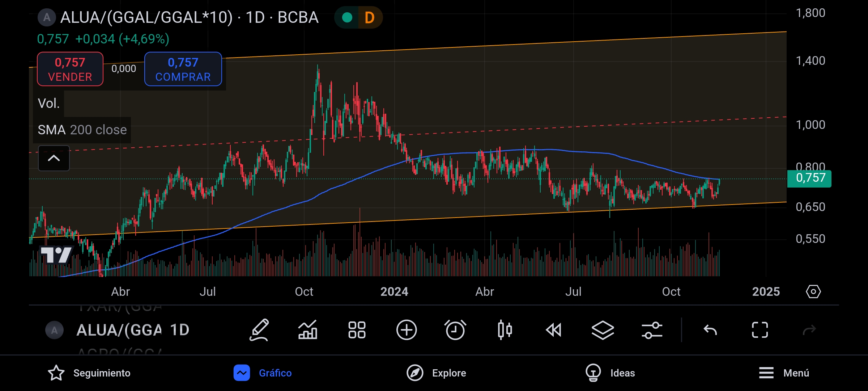Enter fullscreen chart mode
The height and width of the screenshot is (391, 868).
pyautogui.click(x=760, y=330)
